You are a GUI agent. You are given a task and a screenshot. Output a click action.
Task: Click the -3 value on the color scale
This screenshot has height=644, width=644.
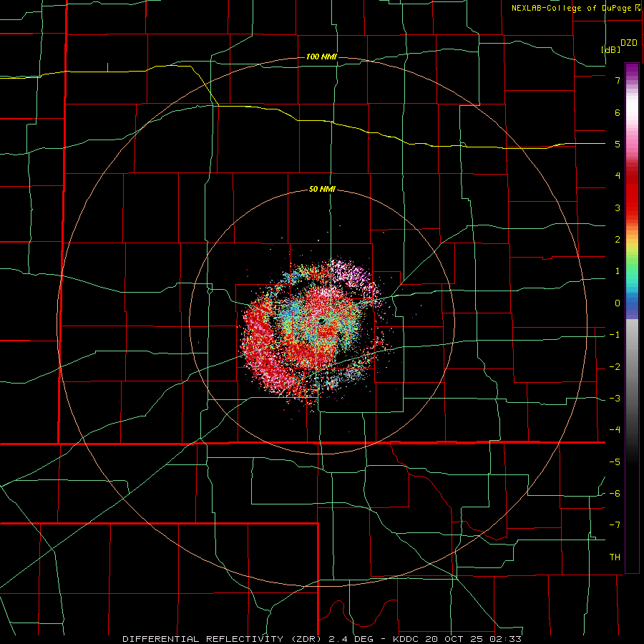615,399
